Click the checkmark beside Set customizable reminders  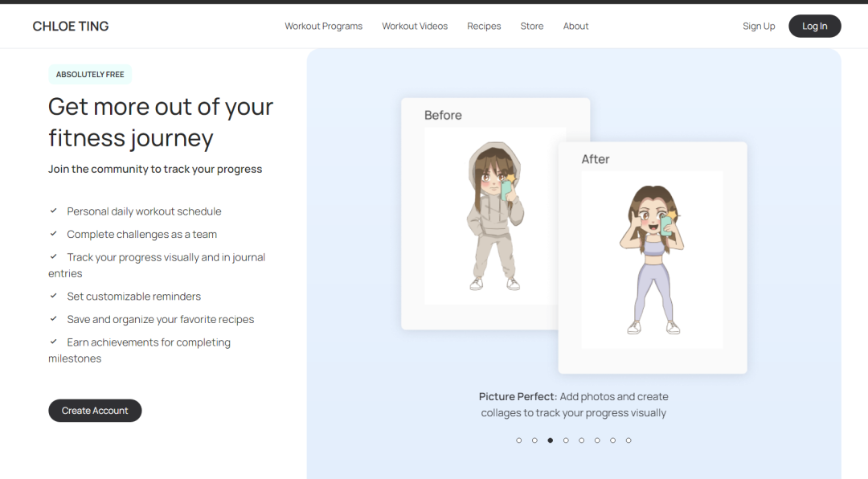(54, 296)
